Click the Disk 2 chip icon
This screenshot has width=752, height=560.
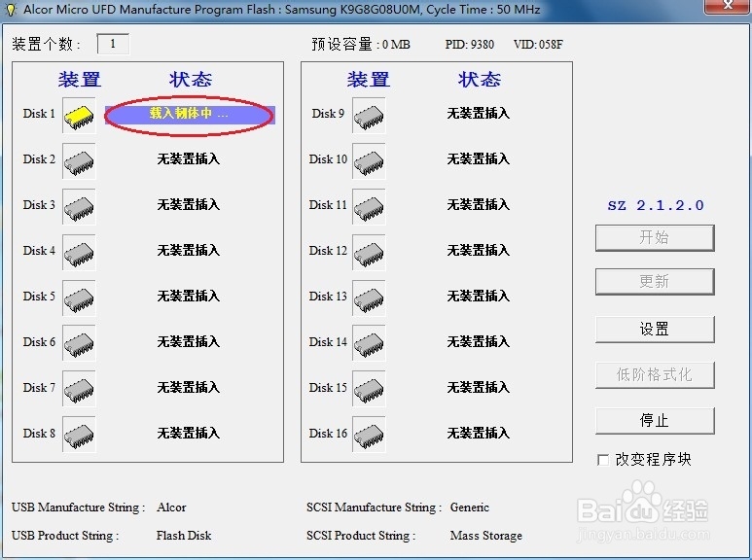click(79, 161)
